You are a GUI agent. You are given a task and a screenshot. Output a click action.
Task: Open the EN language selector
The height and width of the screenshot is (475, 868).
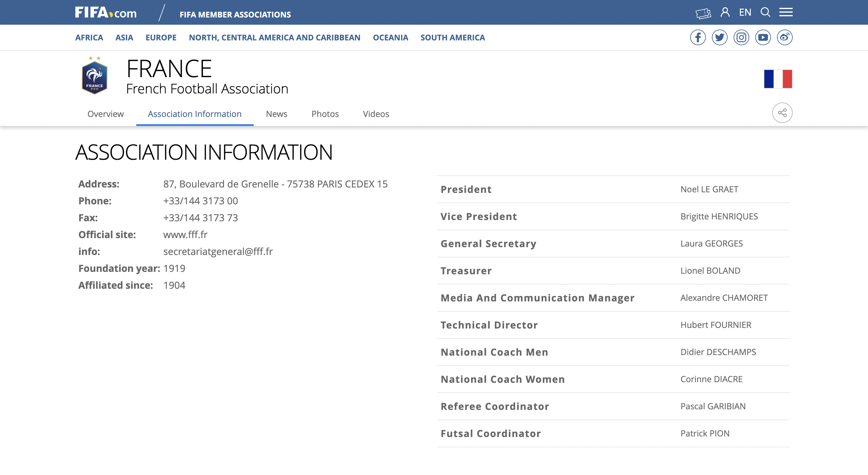[x=745, y=12]
